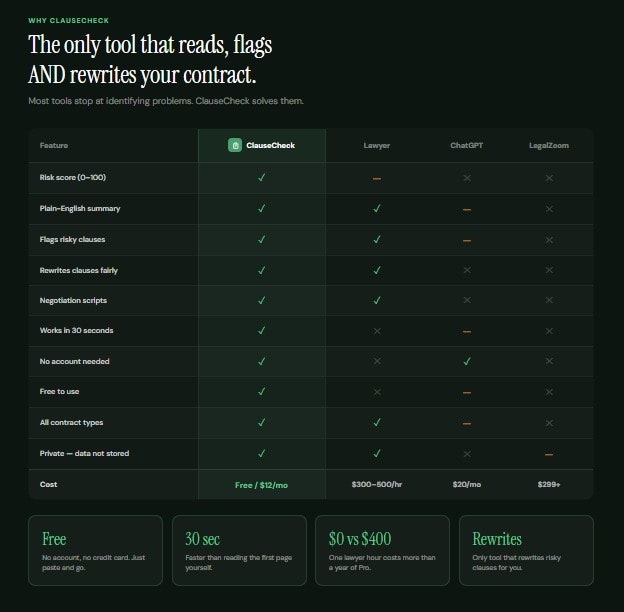
Task: Click the 'WHY CLAUSECHECK' section label
Action: pyautogui.click(x=68, y=21)
